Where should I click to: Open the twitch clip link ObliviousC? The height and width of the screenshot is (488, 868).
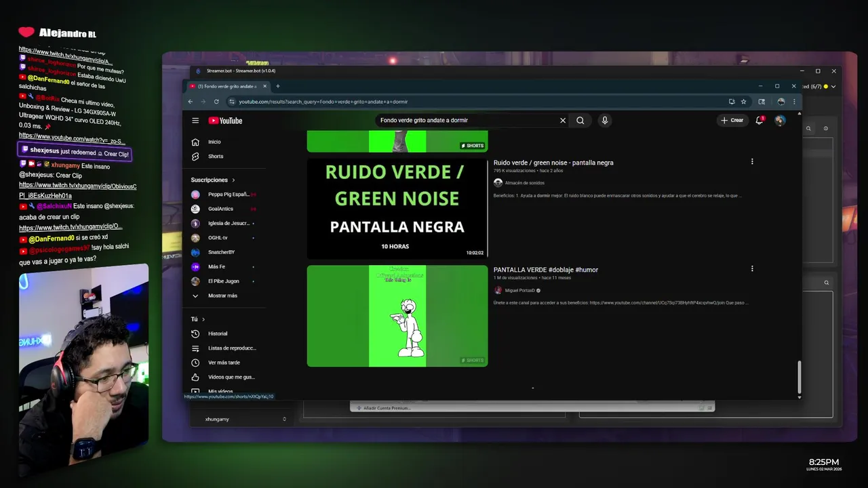tap(77, 190)
